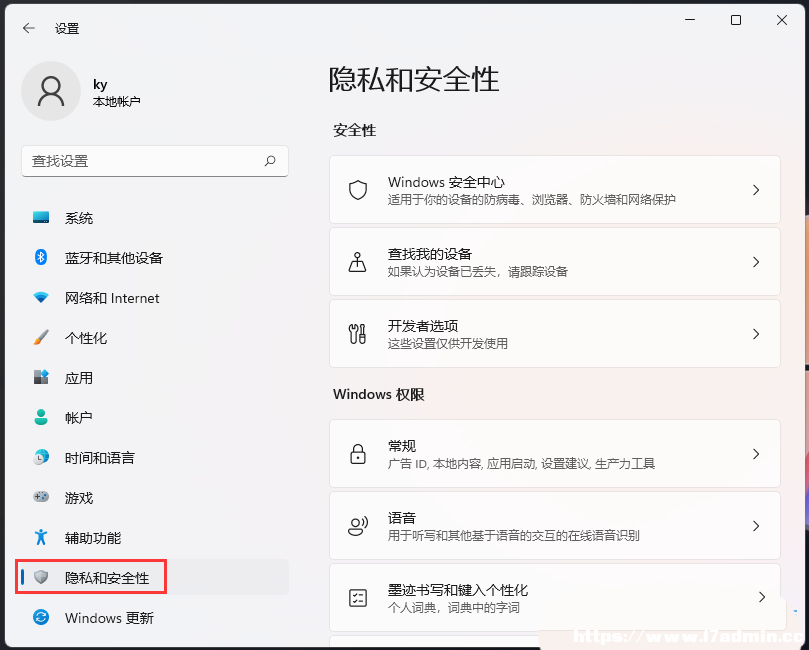Image resolution: width=809 pixels, height=650 pixels.
Task: Select 辅助功能 label in sidebar
Action: [93, 538]
